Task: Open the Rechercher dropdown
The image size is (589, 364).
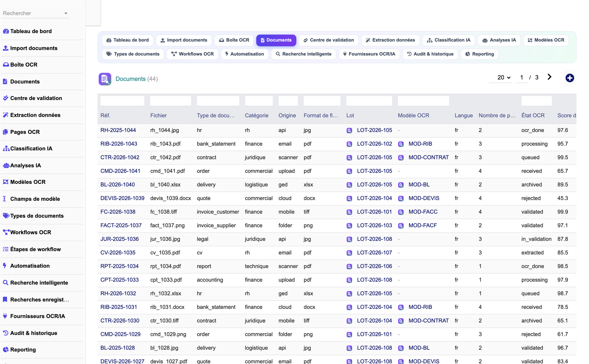Action: coord(35,13)
